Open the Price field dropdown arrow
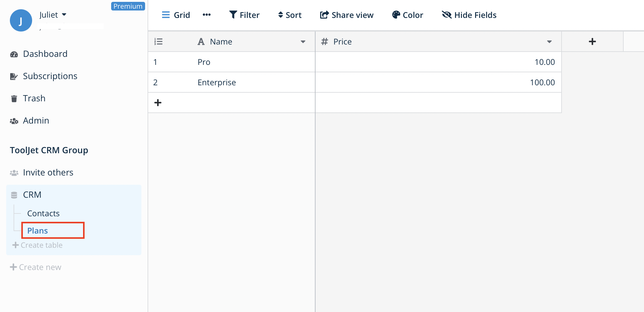The width and height of the screenshot is (644, 312). pos(549,42)
